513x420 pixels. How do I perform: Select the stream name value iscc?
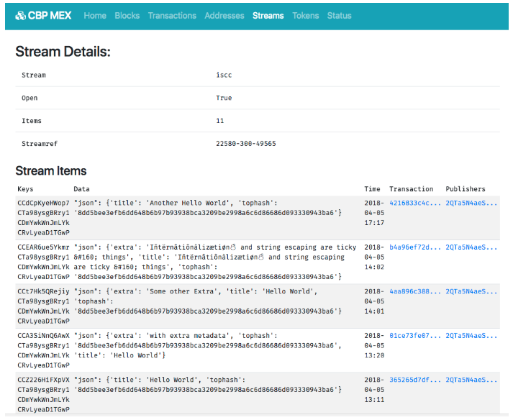(224, 75)
